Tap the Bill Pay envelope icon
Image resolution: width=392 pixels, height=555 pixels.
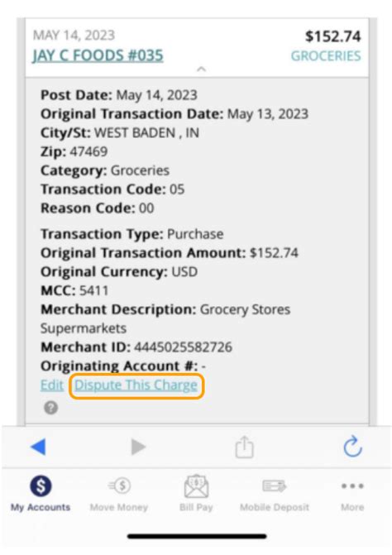click(196, 486)
